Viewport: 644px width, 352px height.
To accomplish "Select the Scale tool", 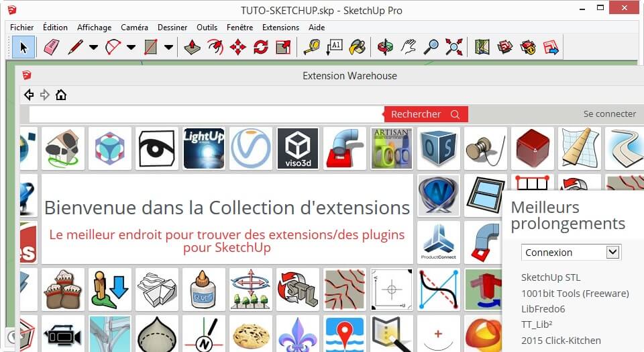I will coord(283,47).
